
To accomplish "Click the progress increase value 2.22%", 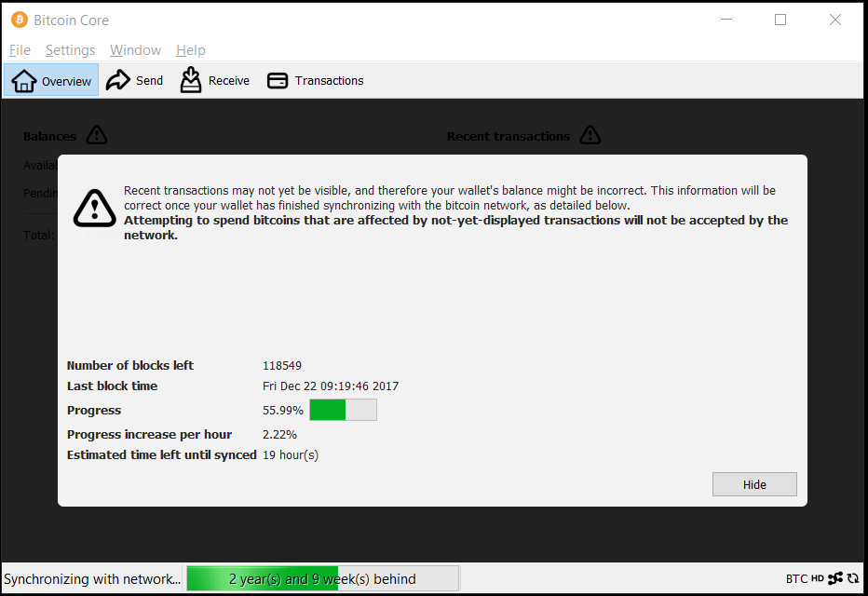I will [279, 434].
